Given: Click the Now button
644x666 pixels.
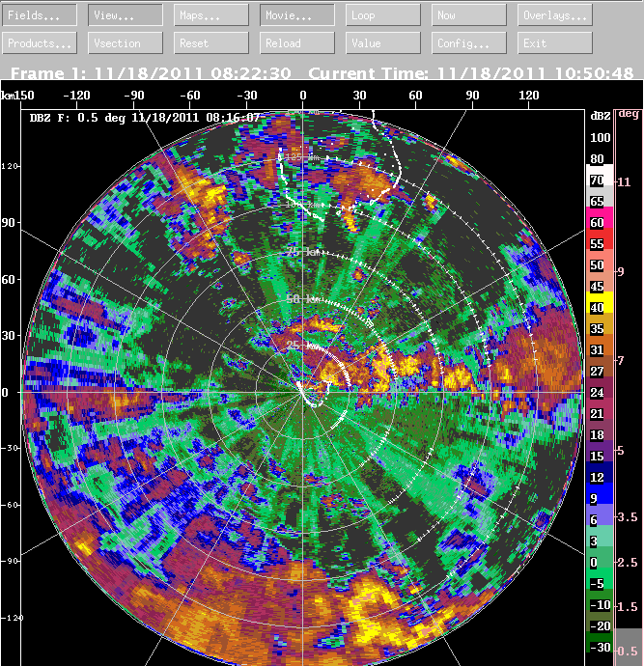Looking at the screenshot, I should click(469, 15).
